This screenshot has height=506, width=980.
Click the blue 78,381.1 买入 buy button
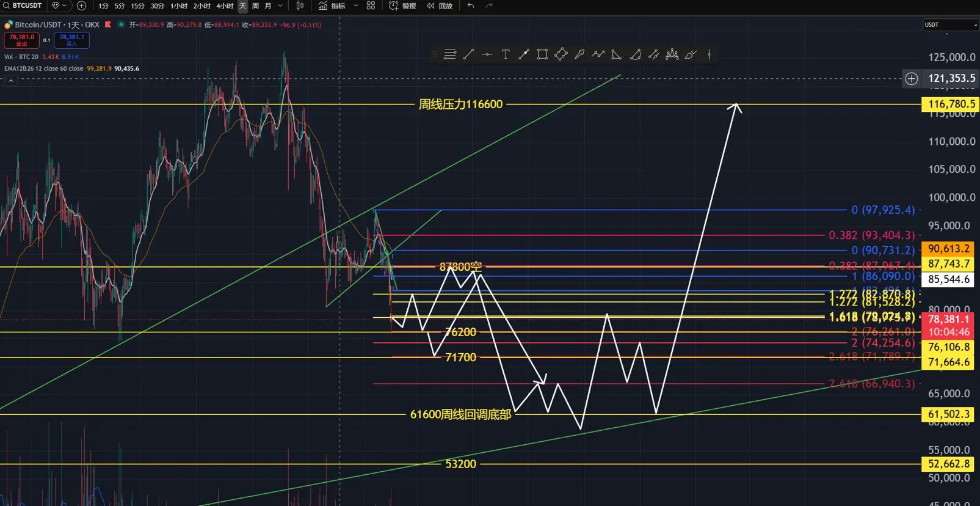pos(71,40)
